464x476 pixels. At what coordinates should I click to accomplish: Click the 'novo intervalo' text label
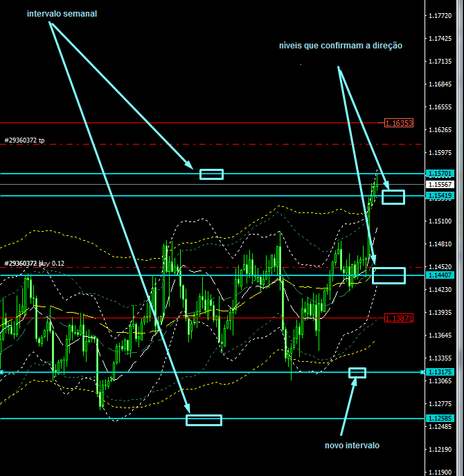click(x=352, y=446)
